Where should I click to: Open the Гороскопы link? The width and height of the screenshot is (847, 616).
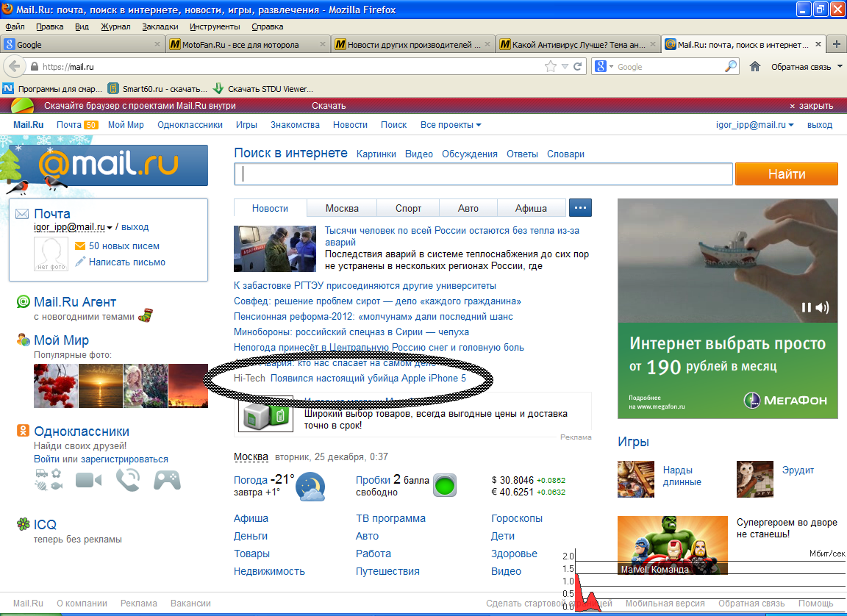tap(517, 518)
